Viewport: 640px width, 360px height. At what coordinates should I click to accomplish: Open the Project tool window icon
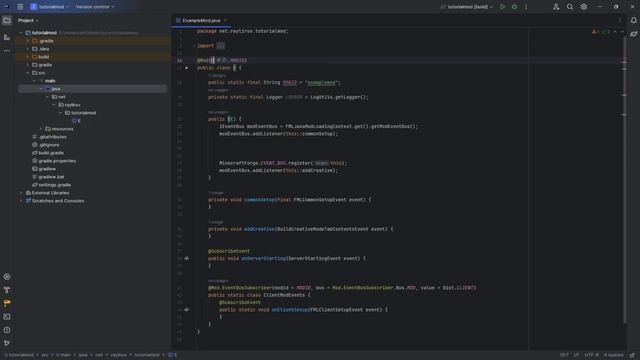(7, 20)
